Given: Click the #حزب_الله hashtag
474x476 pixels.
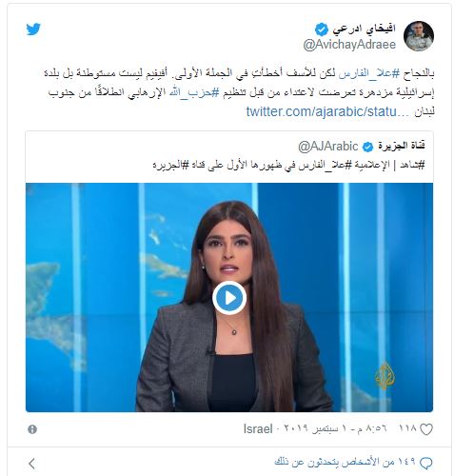Looking at the screenshot, I should click(x=194, y=92).
